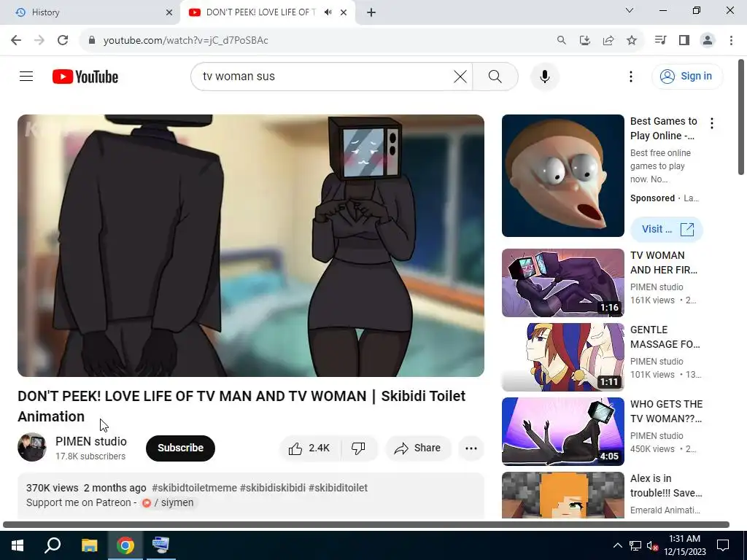Open Windows taskbar search
Screen dimensions: 747x560
(53, 545)
